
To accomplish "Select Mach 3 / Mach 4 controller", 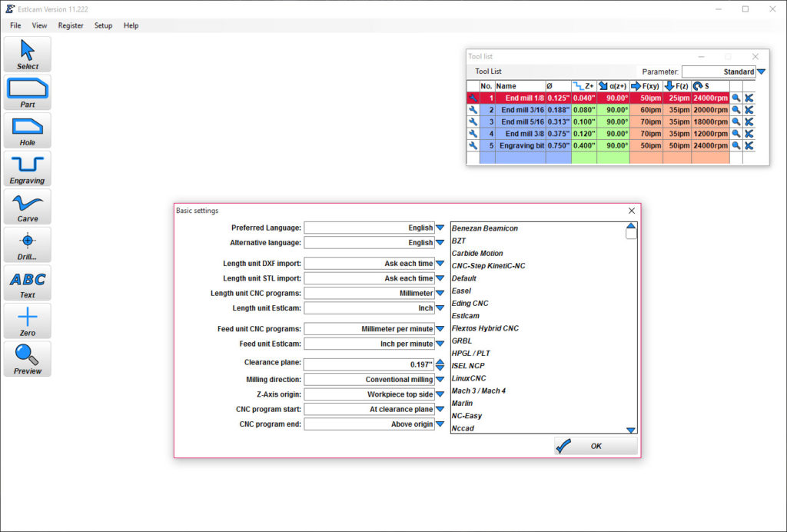I will (479, 391).
